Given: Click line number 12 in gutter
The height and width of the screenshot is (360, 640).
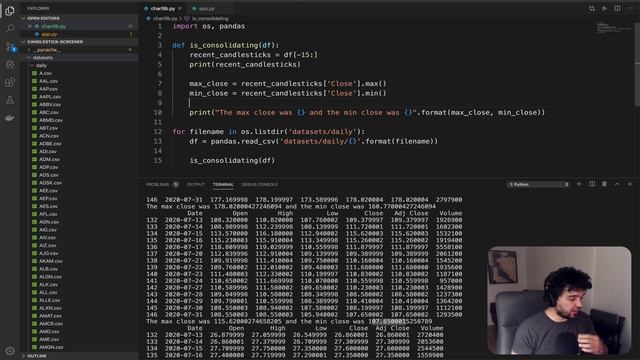Looking at the screenshot, I should click(x=158, y=131).
